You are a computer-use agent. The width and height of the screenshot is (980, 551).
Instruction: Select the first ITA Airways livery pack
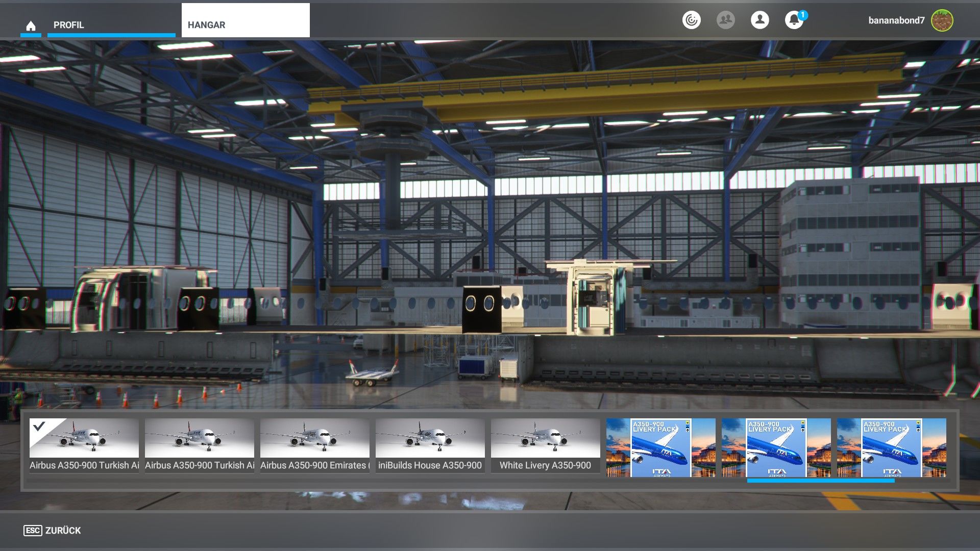click(661, 448)
